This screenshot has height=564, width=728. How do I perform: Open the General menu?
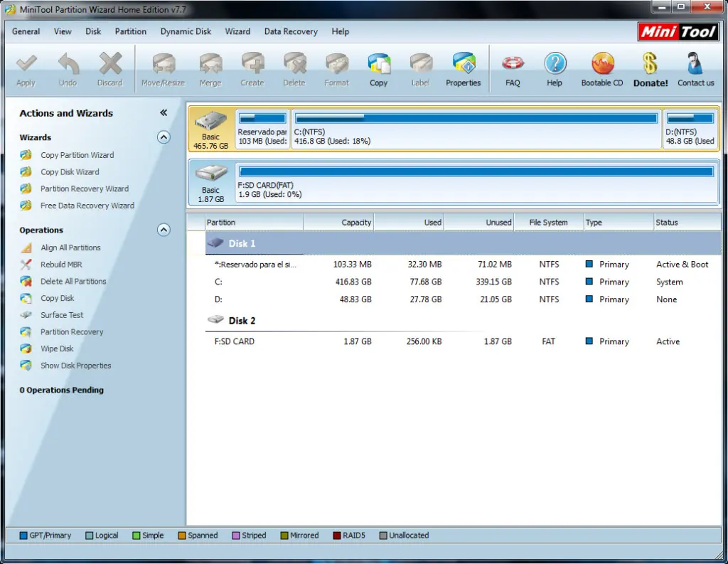26,31
